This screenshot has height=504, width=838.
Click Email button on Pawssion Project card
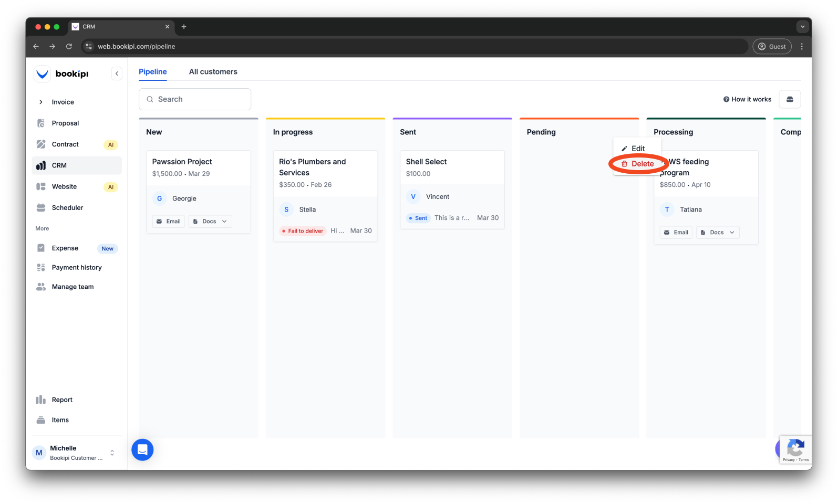169,222
